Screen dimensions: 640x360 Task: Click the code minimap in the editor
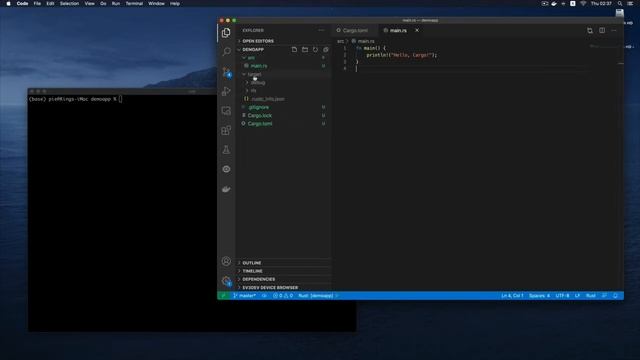click(604, 47)
